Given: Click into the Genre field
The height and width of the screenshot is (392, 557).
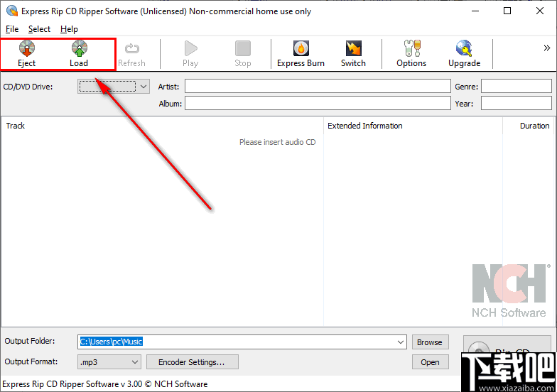Looking at the screenshot, I should coord(516,87).
